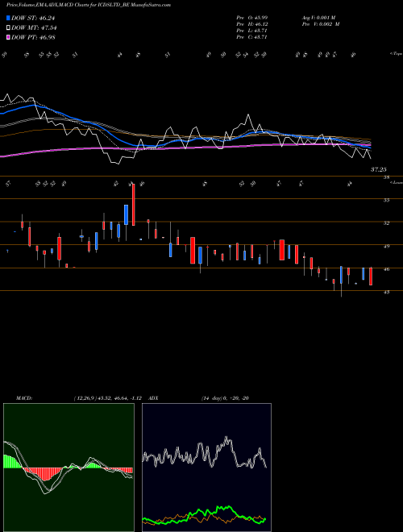Image resolution: width=403 pixels, height=532 pixels.
Task: Click the 37.25 price label
Action: [379, 169]
